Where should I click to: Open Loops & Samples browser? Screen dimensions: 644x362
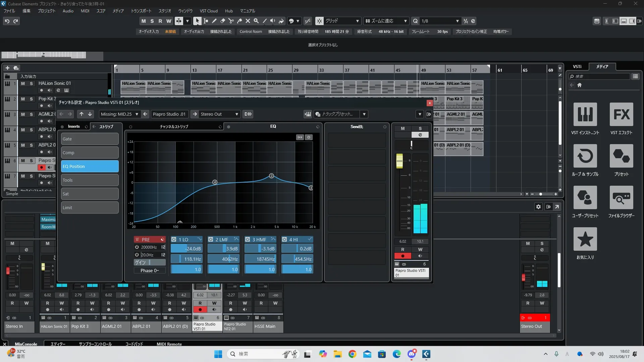585,156
